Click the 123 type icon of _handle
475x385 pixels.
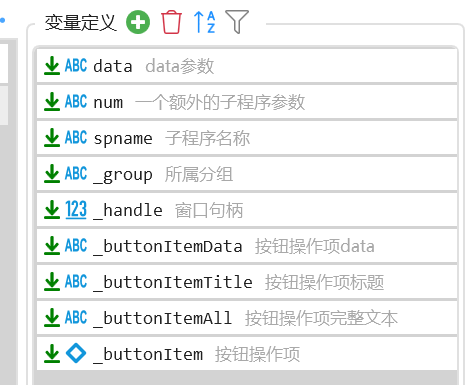[76, 210]
